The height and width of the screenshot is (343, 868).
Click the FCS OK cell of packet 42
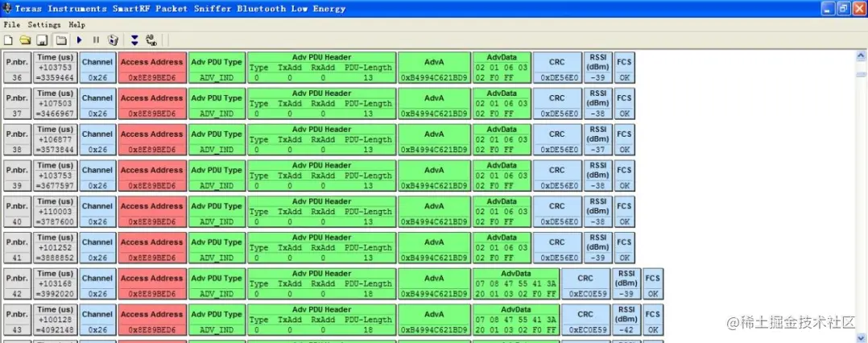653,283
